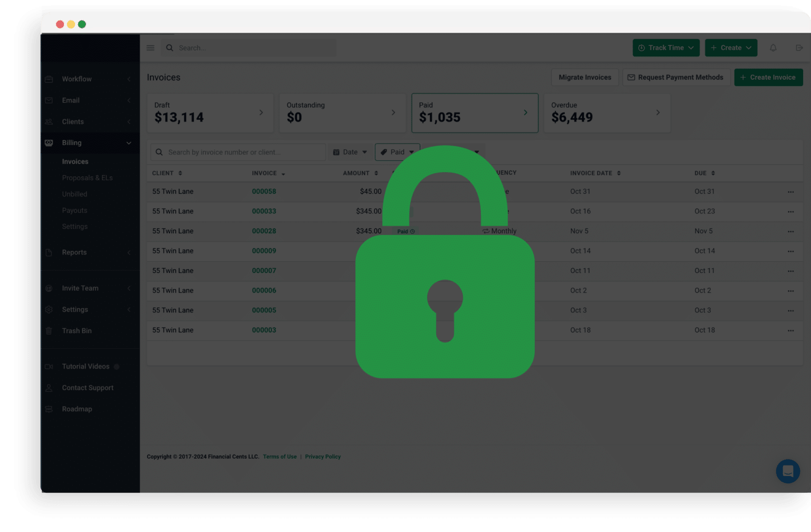Click the logout icon in the top bar
The height and width of the screenshot is (532, 811).
[x=799, y=48]
